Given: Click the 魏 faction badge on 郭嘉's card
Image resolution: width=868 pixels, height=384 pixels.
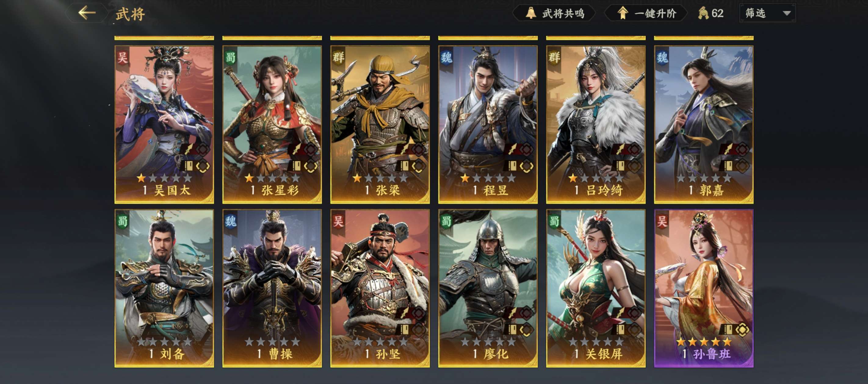Looking at the screenshot, I should (x=662, y=57).
